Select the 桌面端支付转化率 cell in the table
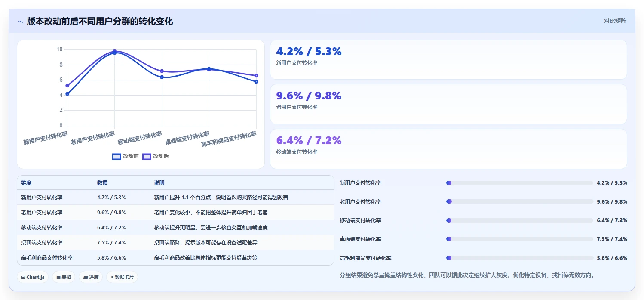 pyautogui.click(x=42, y=243)
